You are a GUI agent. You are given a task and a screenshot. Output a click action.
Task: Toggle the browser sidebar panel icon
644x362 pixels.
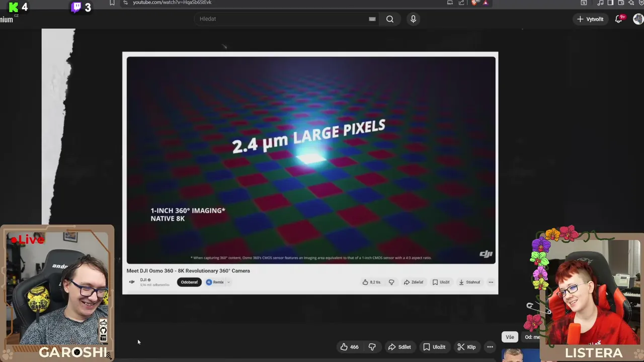pos(610,3)
